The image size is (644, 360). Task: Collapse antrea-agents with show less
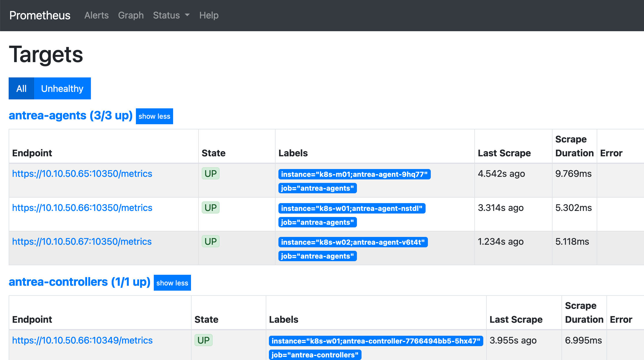pos(154,116)
